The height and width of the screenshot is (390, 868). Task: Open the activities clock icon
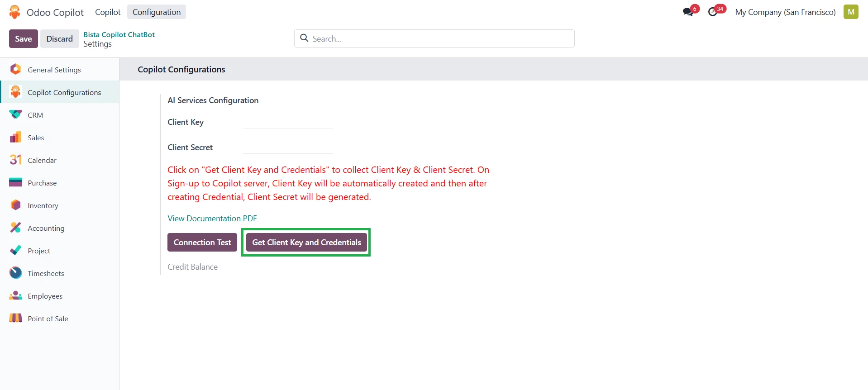713,12
